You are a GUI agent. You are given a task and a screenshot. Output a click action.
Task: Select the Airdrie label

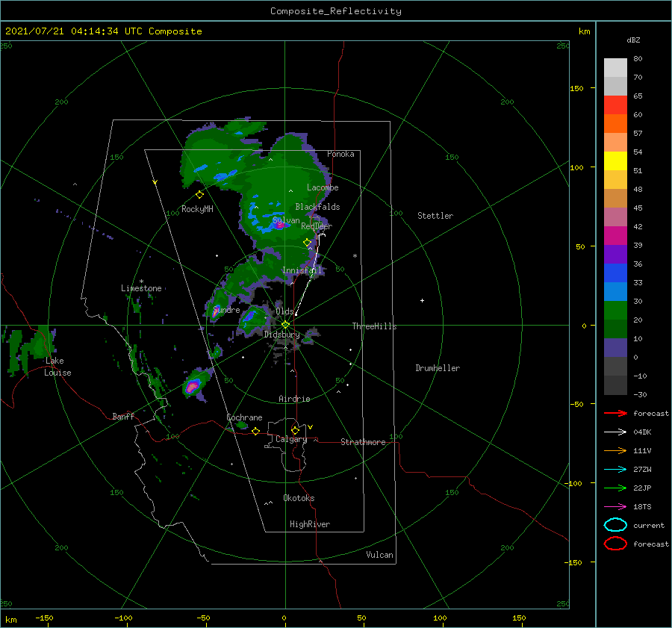(x=294, y=399)
